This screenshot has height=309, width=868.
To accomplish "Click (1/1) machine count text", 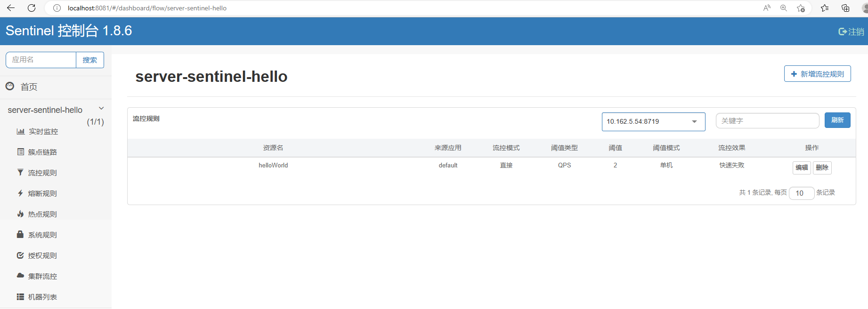I will [95, 122].
